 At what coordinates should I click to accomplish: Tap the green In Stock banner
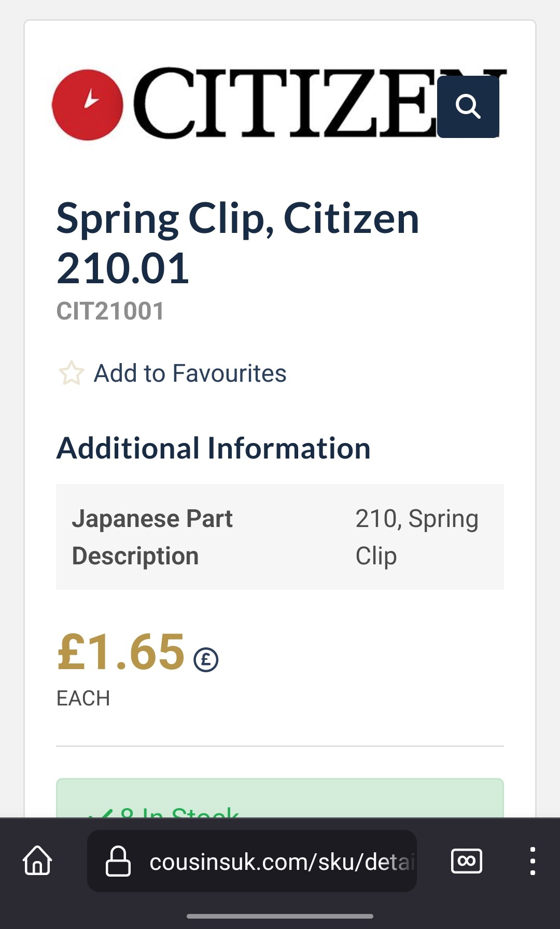[280, 798]
